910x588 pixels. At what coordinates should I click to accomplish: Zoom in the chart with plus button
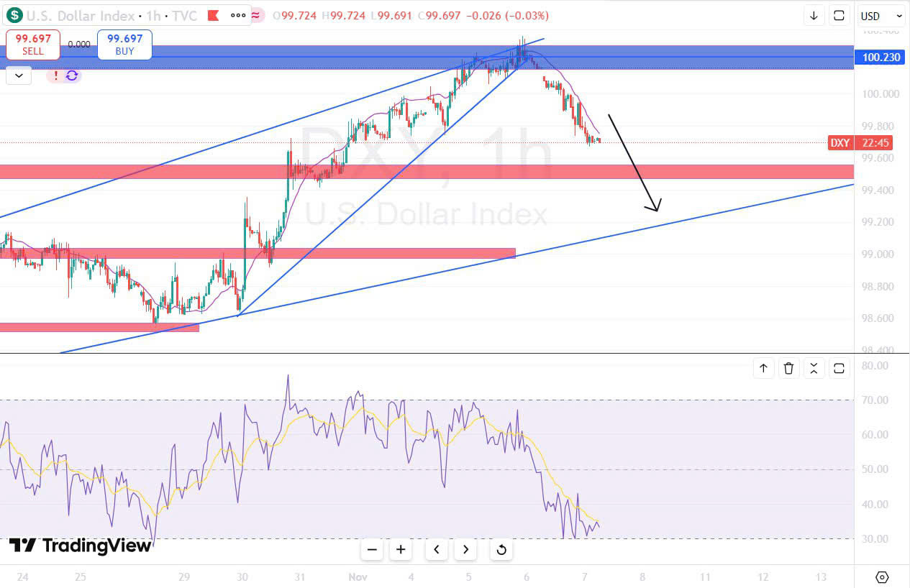pos(401,550)
